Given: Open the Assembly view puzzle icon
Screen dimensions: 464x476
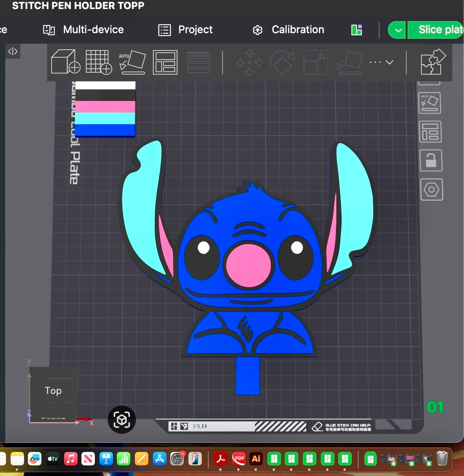Looking at the screenshot, I should point(433,62).
